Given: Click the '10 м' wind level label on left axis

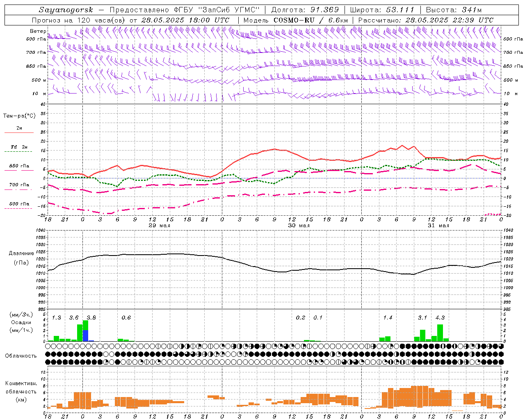Looking at the screenshot, I should coord(39,94).
